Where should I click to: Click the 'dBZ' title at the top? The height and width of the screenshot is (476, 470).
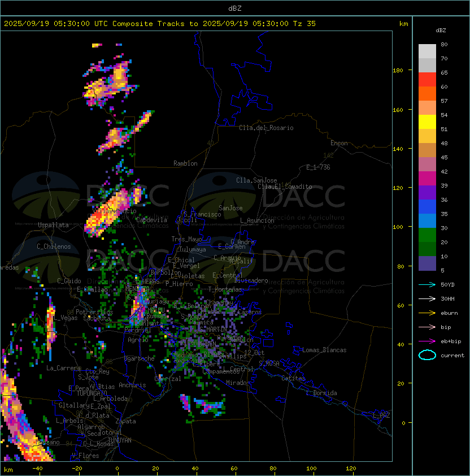(235, 8)
